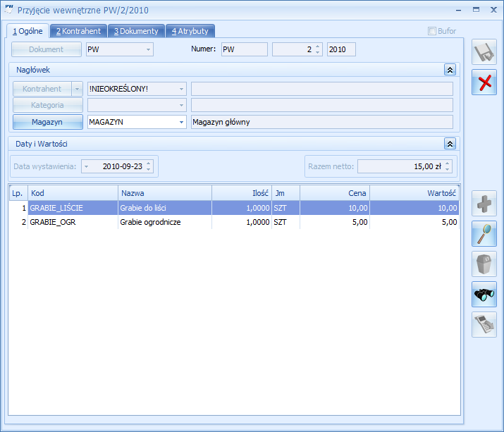Click the binoculars search icon
This screenshot has height=432, width=504.
[484, 294]
